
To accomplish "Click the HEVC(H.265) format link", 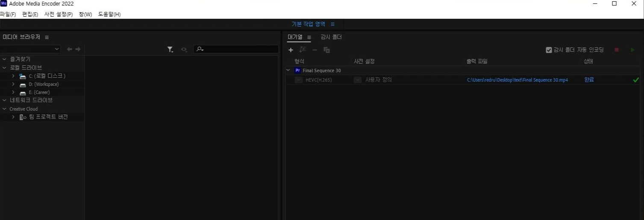I will (x=319, y=80).
